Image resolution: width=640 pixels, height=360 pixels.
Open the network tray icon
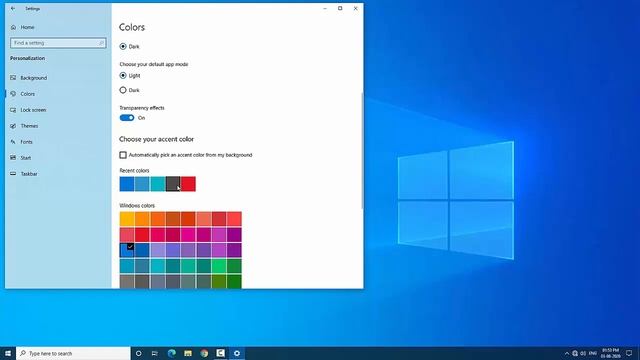pos(575,353)
